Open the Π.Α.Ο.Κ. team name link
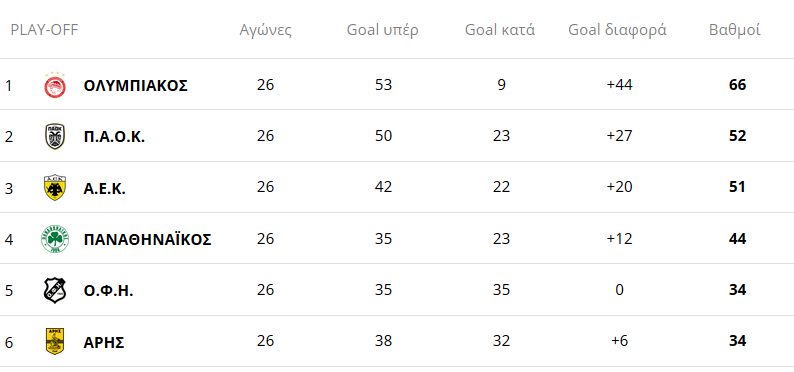This screenshot has height=372, width=794. pyautogui.click(x=114, y=137)
